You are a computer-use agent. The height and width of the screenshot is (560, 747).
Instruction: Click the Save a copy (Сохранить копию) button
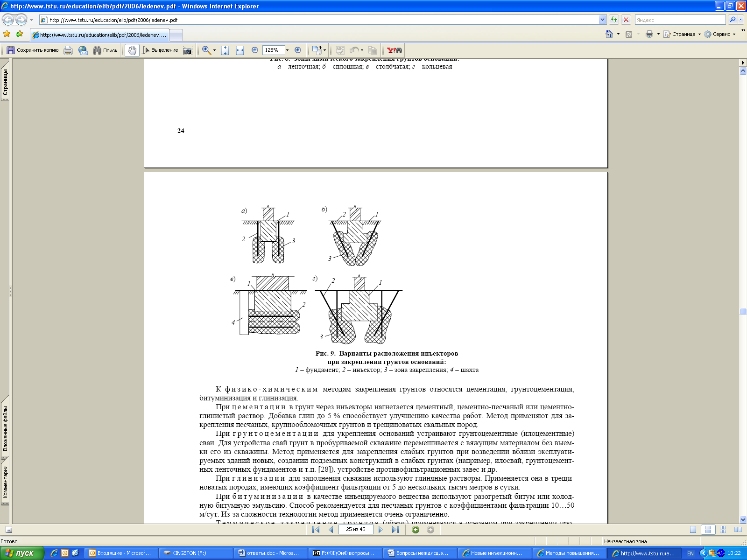pos(32,50)
